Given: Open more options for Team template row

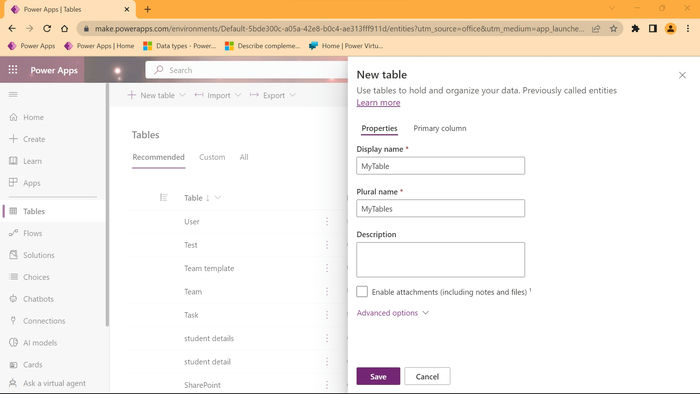Looking at the screenshot, I should 327,268.
